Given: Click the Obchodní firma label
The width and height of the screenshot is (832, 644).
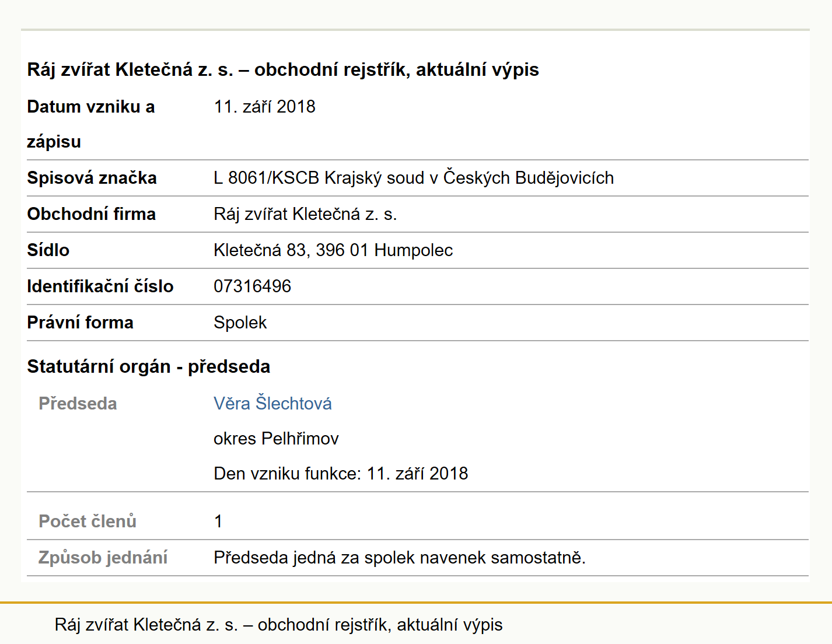Looking at the screenshot, I should [91, 214].
